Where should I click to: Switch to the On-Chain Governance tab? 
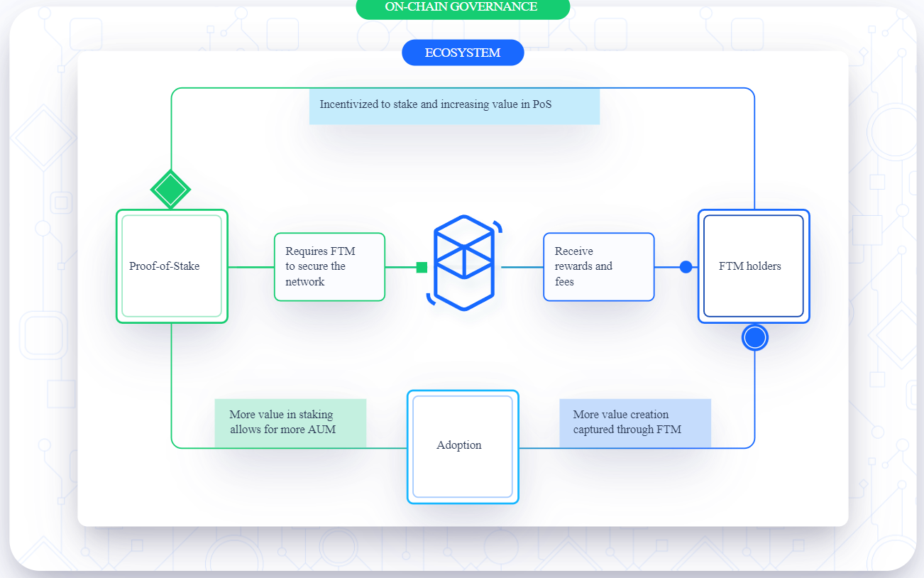click(462, 8)
